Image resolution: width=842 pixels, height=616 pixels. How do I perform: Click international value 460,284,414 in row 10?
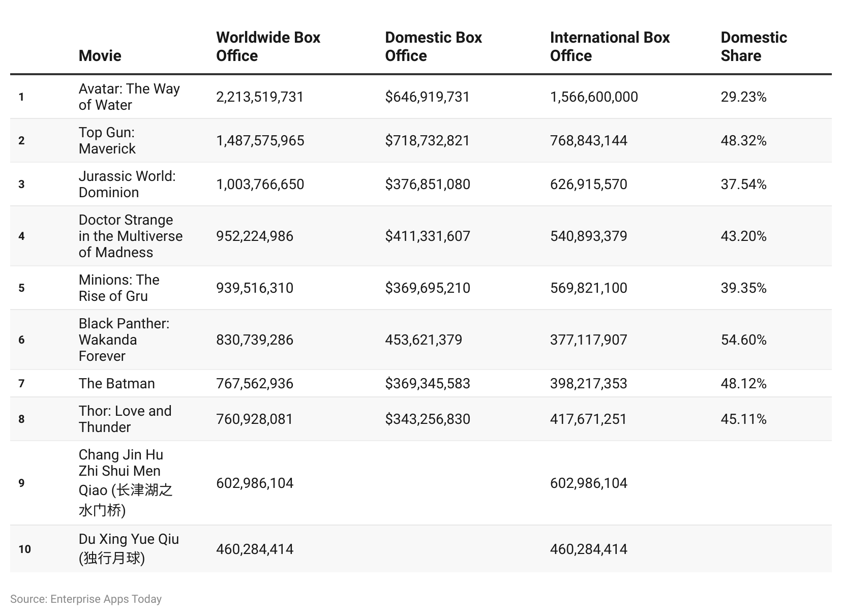tap(589, 549)
